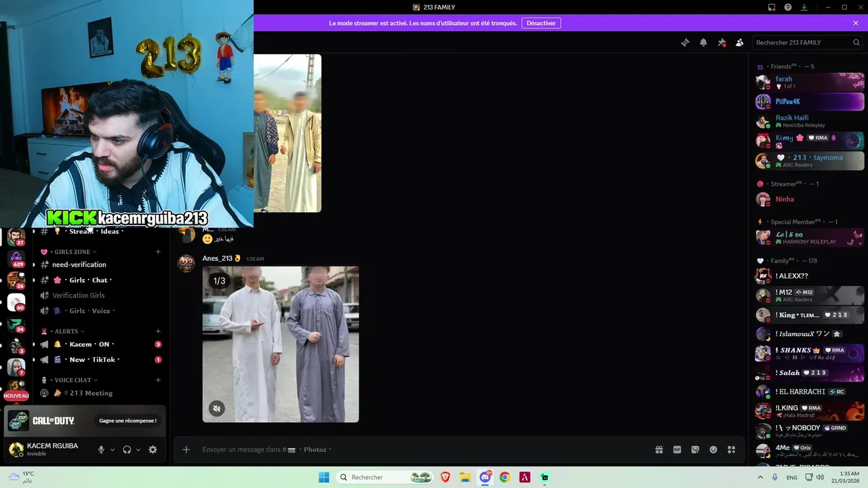
Task: Open member 4Me profile
Action: pyautogui.click(x=810, y=451)
